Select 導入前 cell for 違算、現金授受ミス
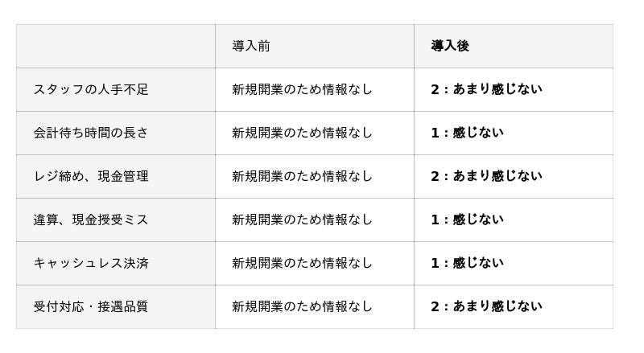The height and width of the screenshot is (353, 644). click(x=302, y=220)
